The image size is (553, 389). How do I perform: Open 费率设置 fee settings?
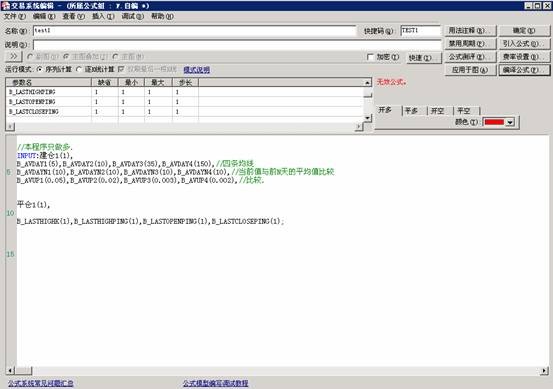[524, 57]
